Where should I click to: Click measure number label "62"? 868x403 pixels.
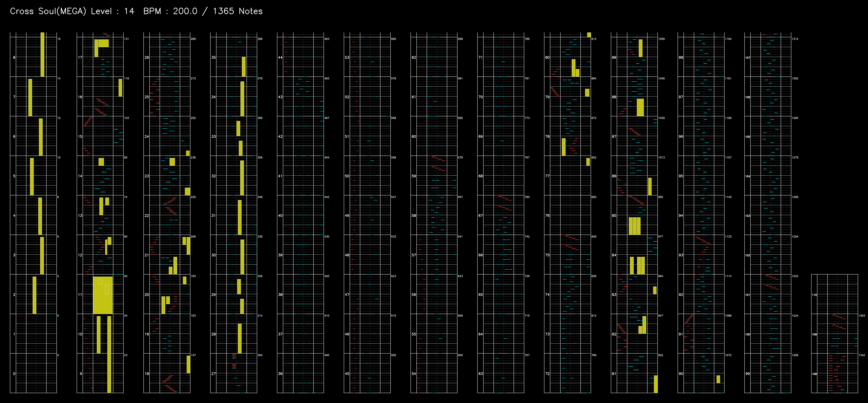click(x=414, y=57)
